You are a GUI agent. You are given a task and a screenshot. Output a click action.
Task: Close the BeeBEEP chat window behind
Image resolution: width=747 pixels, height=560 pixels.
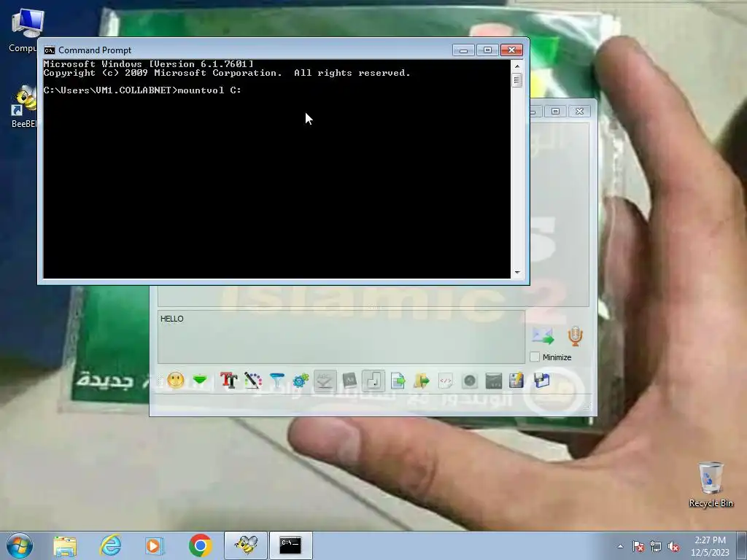click(x=579, y=111)
